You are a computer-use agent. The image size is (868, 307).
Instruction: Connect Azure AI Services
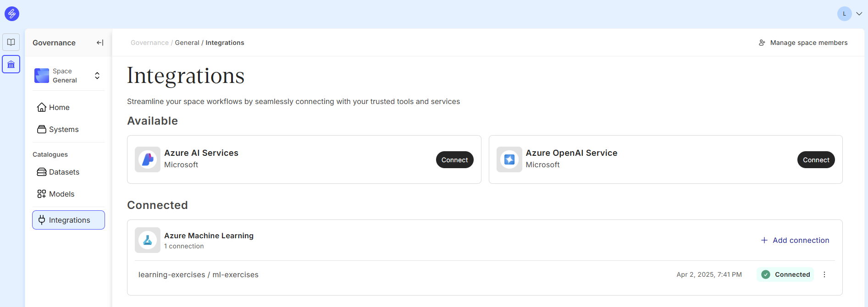point(454,160)
